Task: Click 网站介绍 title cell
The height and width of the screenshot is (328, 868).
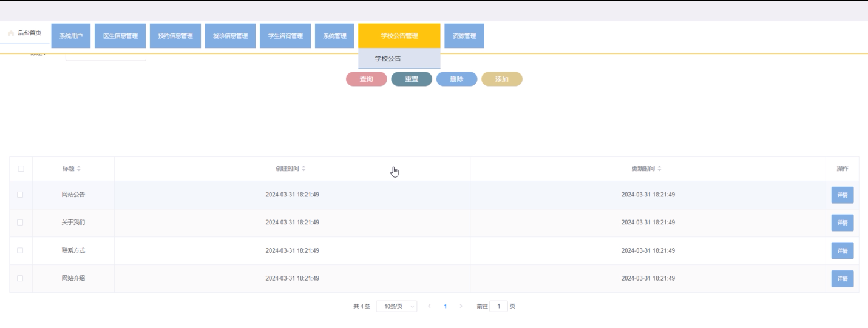Action: (x=73, y=278)
